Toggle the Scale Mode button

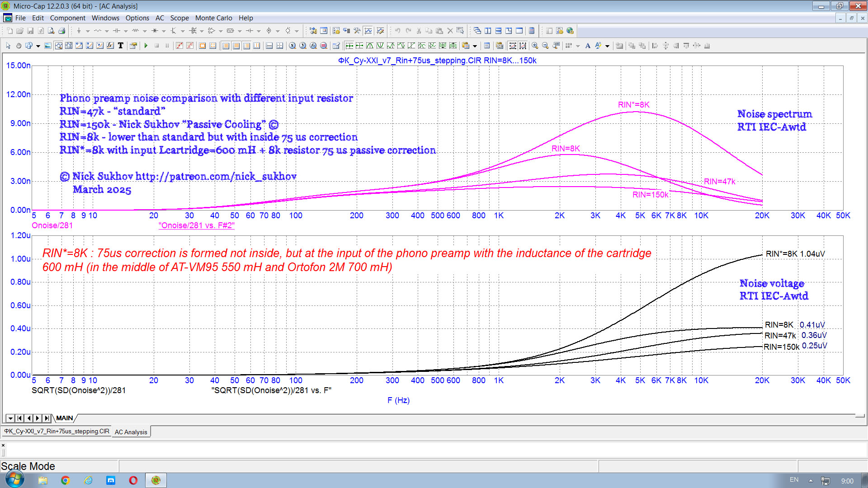point(58,46)
